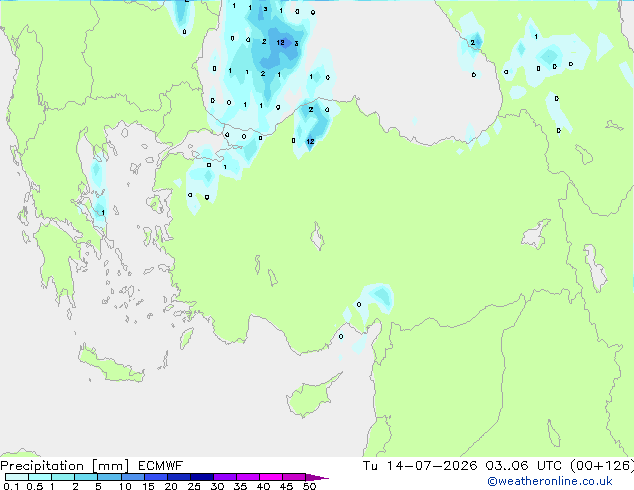Viewport: 634px width, 490px height.
Task: Click the arrow-shaped swatch beyond 50 mm
Action: click(x=317, y=477)
